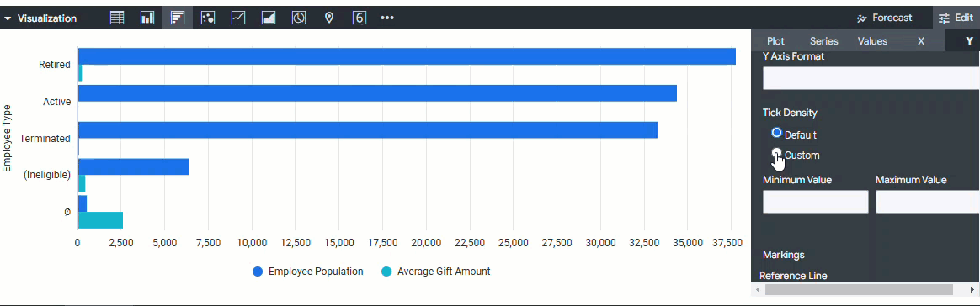Toggle Employee Population legend entry
The height and width of the screenshot is (306, 980).
pos(307,272)
